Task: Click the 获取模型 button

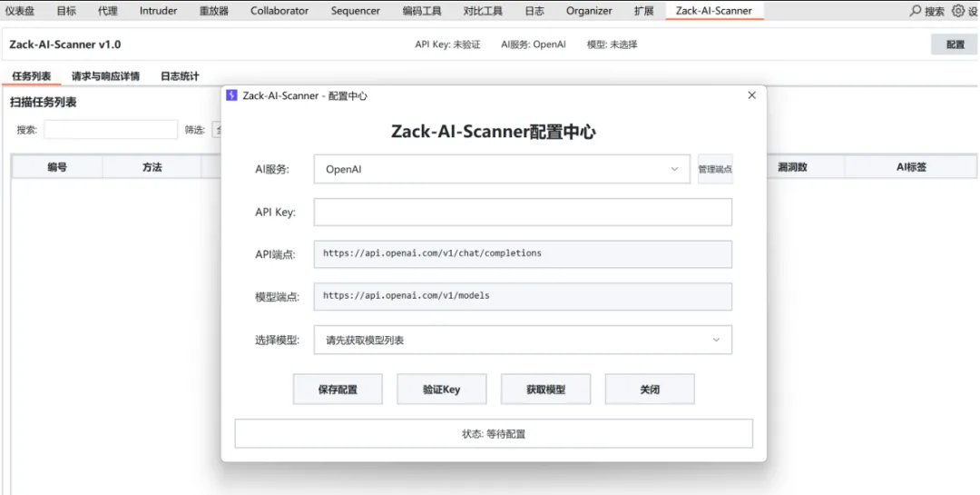Action: 545,390
